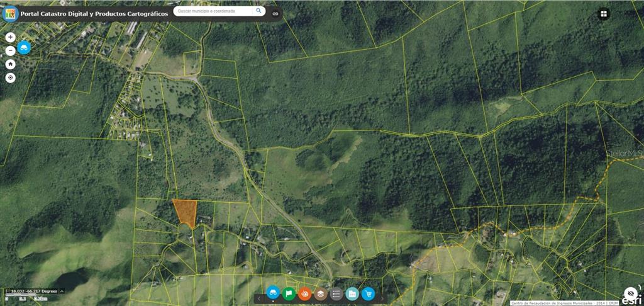Open the layers stack widget
Screen dimensions: 644x306
(320, 293)
